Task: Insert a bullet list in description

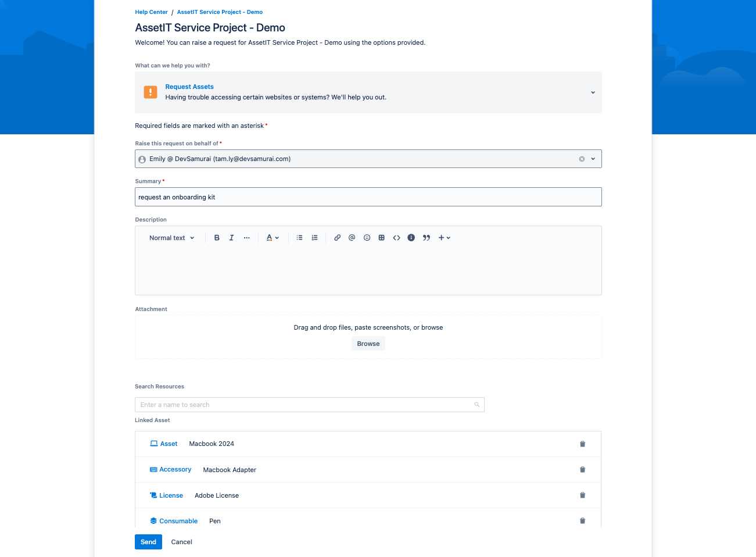Action: (x=299, y=238)
